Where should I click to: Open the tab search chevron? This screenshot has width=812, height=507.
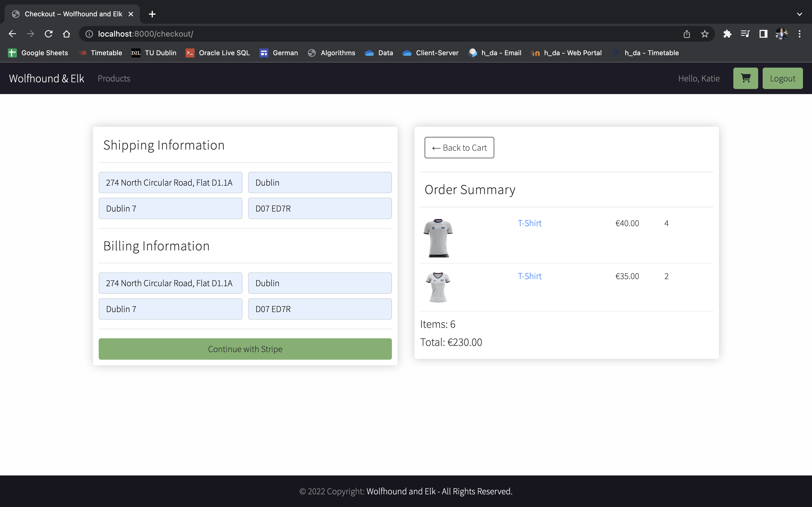coord(799,14)
